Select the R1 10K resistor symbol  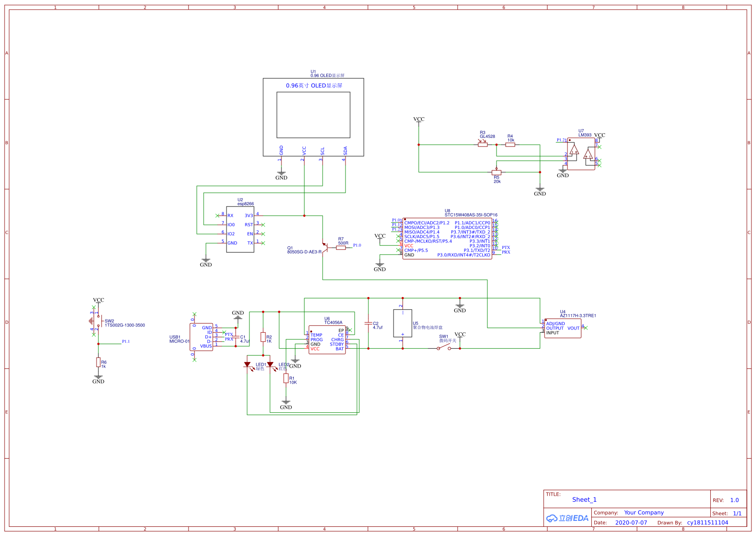pyautogui.click(x=286, y=378)
